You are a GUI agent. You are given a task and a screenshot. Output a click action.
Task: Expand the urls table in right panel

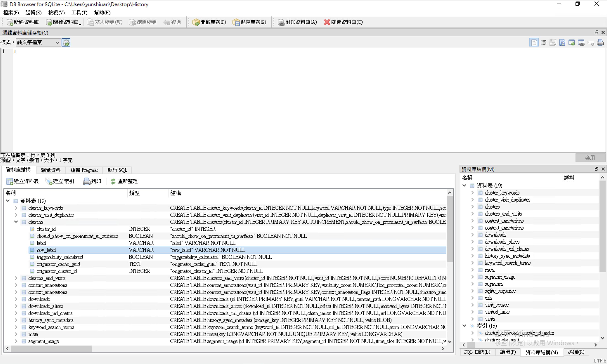click(473, 298)
